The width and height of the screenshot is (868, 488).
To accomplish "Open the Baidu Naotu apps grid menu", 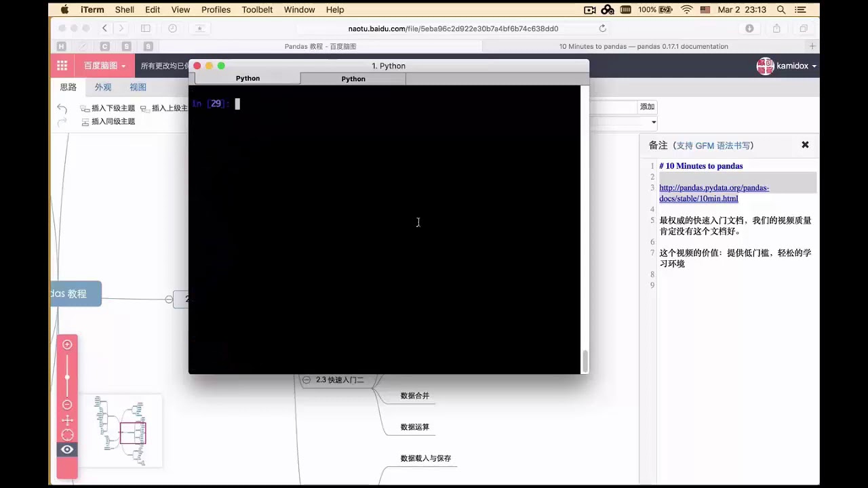I will pyautogui.click(x=62, y=66).
